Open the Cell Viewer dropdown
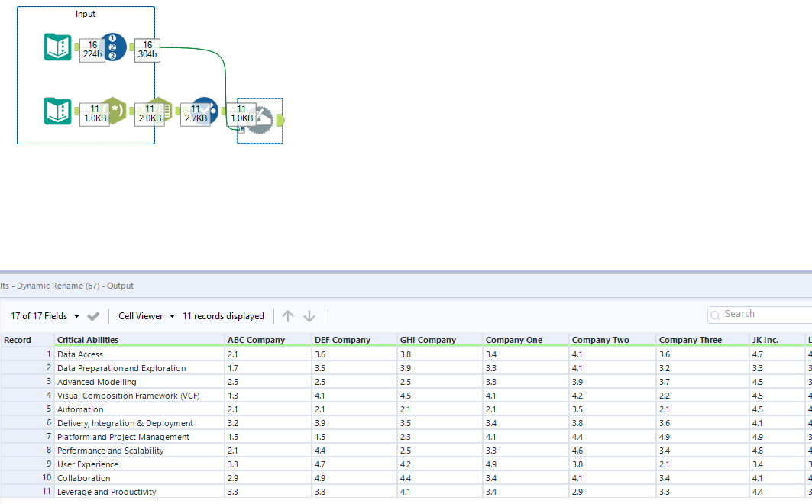The image size is (812, 504). (145, 315)
